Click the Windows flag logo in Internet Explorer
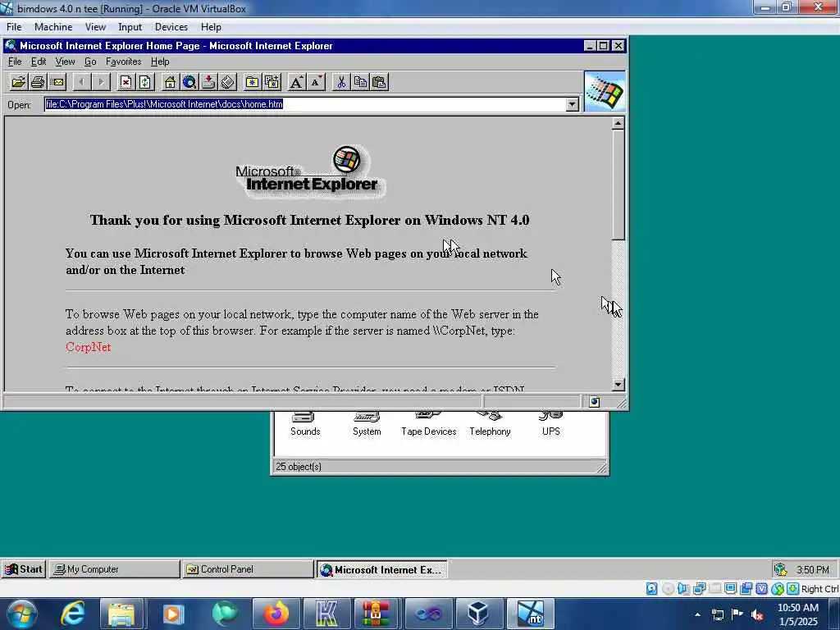Image resolution: width=840 pixels, height=630 pixels. click(605, 92)
